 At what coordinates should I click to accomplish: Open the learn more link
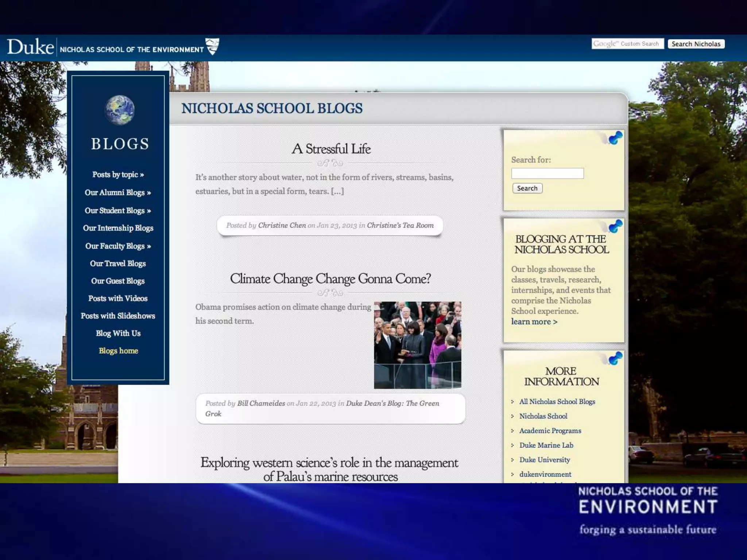[x=534, y=322]
